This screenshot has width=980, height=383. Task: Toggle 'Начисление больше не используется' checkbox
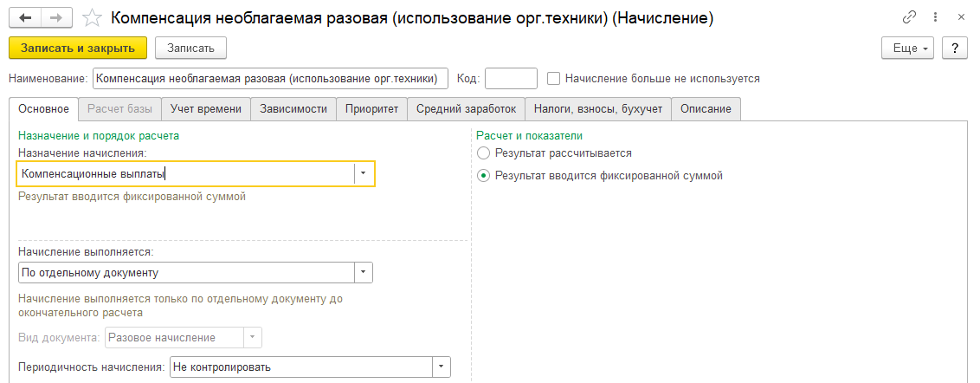click(x=552, y=79)
